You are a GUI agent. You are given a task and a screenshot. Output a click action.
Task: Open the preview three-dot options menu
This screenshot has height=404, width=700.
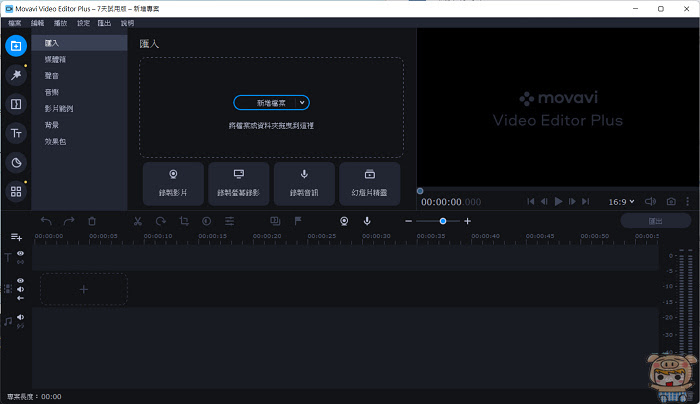(688, 202)
